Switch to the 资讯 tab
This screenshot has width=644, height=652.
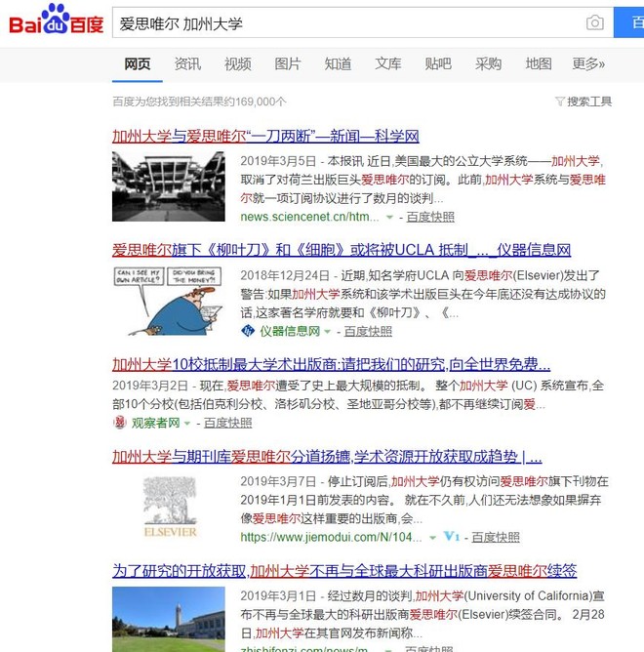(187, 64)
